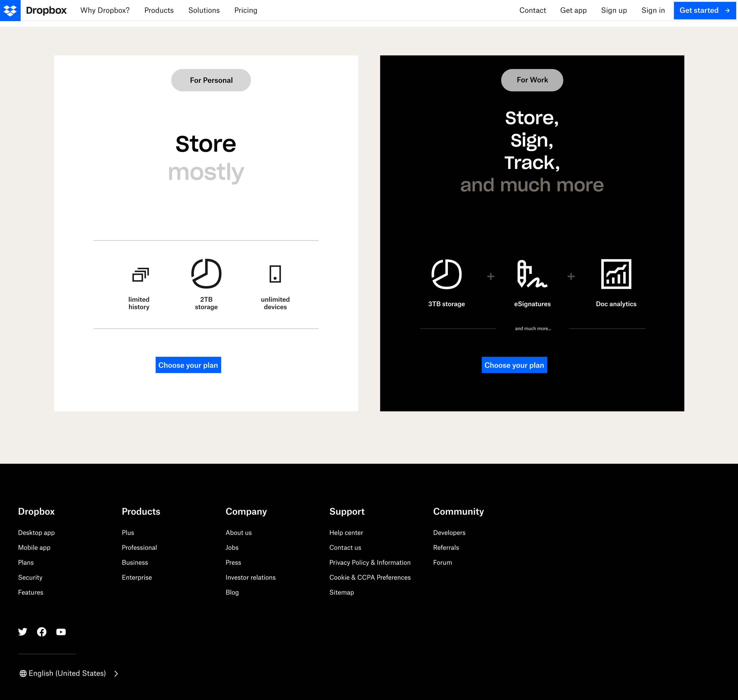
Task: Open Privacy Policy & Information link
Action: pyautogui.click(x=370, y=562)
